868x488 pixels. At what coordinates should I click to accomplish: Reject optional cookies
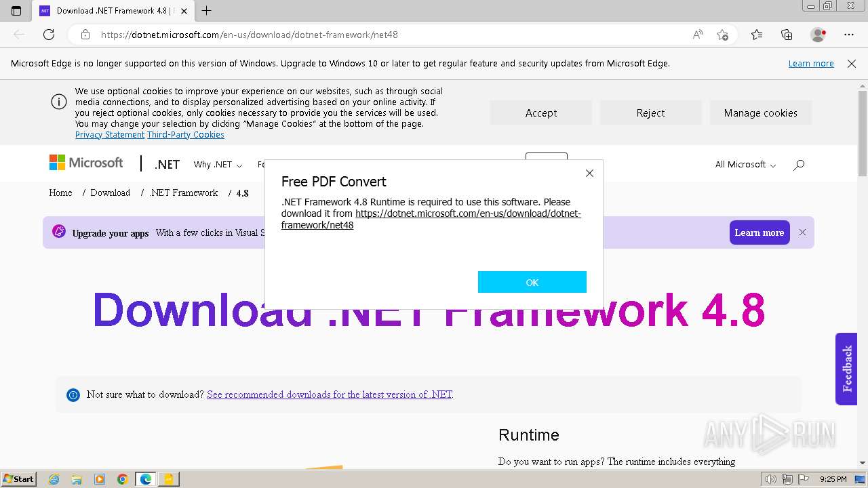pyautogui.click(x=650, y=113)
